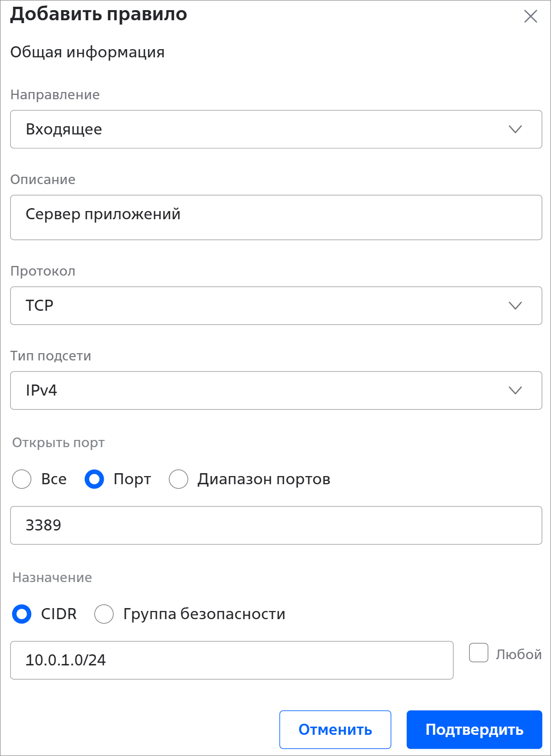Click the Добавить правило dialog title

pos(99,14)
